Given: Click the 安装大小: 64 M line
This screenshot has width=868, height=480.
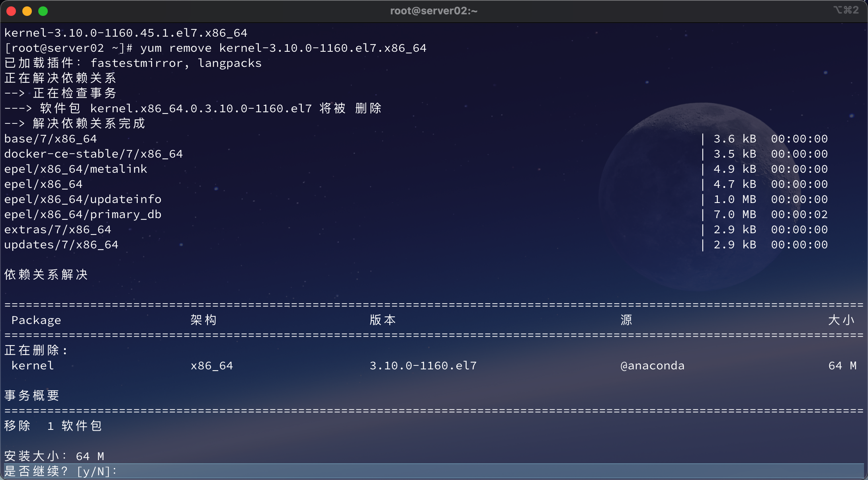Looking at the screenshot, I should pos(54,456).
